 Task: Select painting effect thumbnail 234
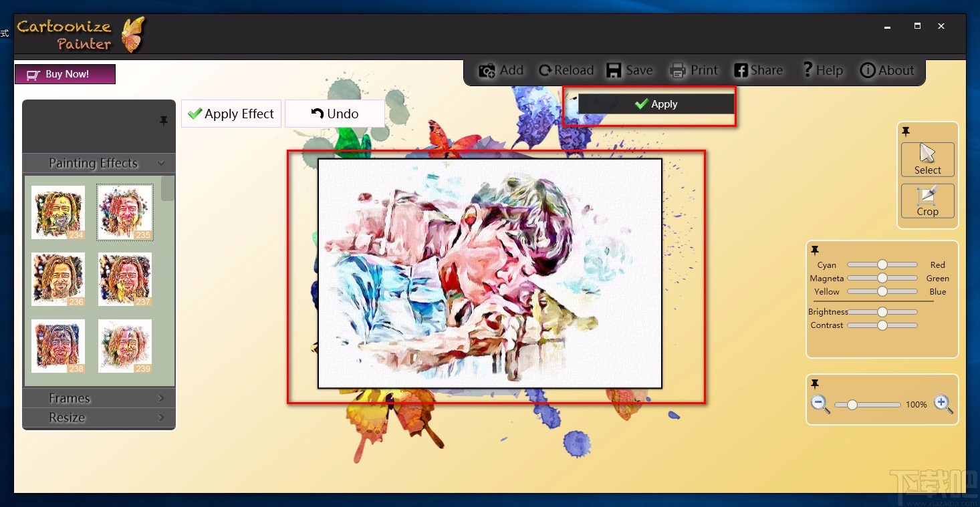[x=58, y=212]
